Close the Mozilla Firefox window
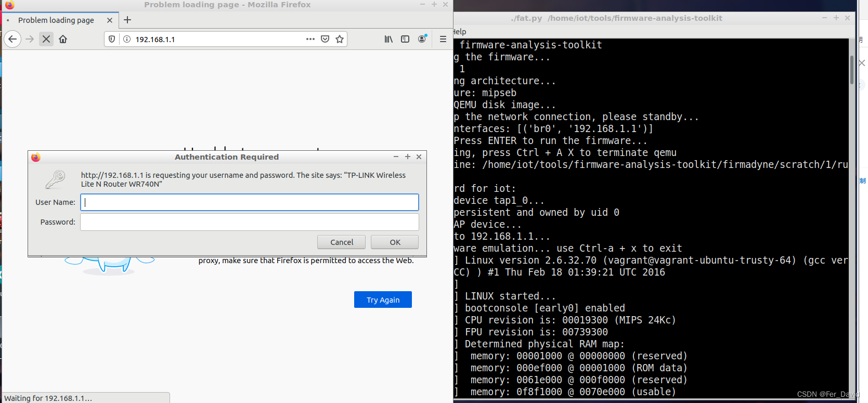 coord(445,4)
